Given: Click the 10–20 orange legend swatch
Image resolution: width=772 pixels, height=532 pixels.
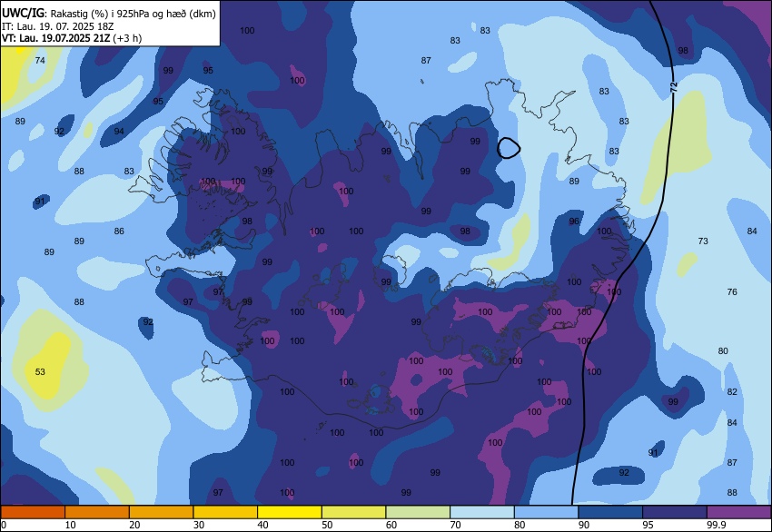Looking at the screenshot, I should [x=97, y=512].
